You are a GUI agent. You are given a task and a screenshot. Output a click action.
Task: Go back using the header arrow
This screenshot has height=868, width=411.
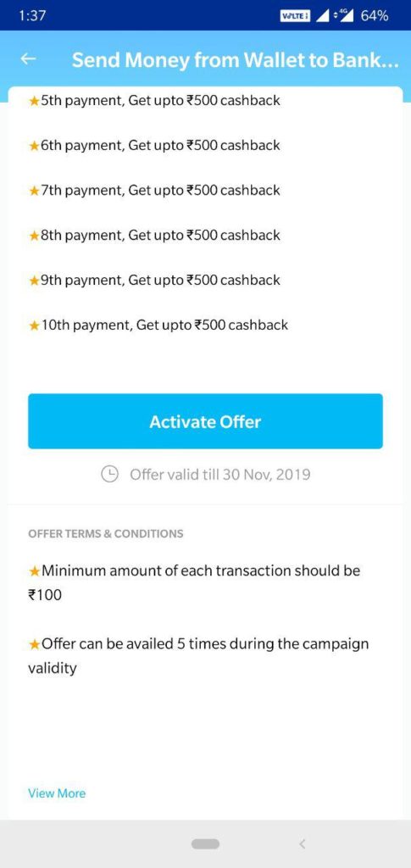point(28,58)
